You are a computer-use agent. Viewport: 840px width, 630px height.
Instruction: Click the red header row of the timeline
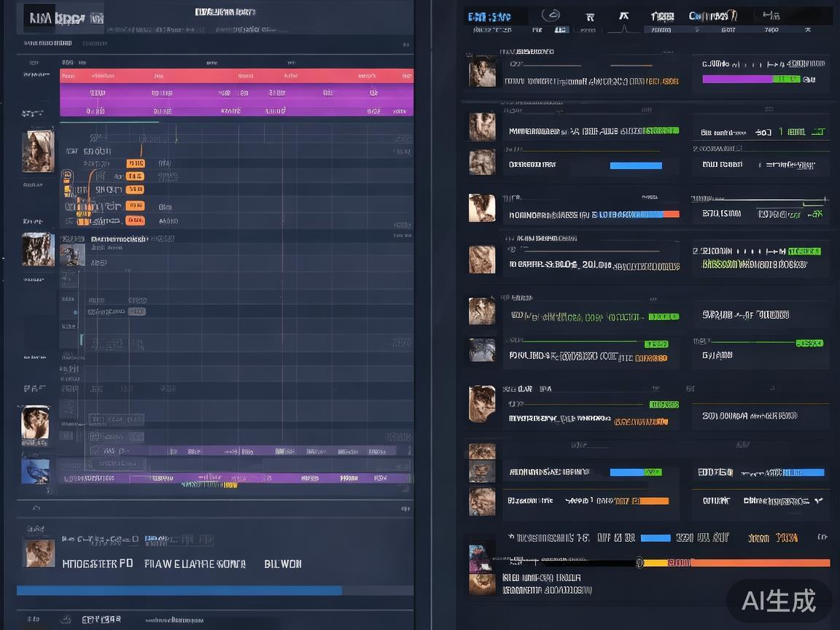coord(236,76)
